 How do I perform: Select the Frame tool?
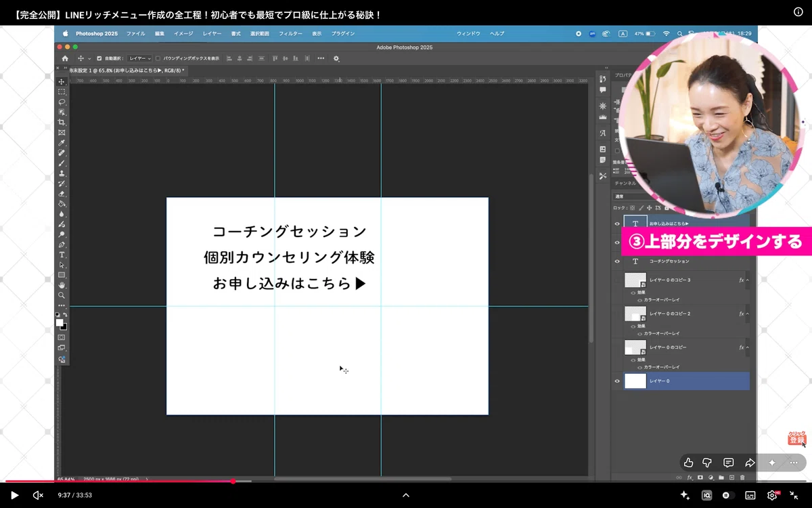(x=62, y=132)
